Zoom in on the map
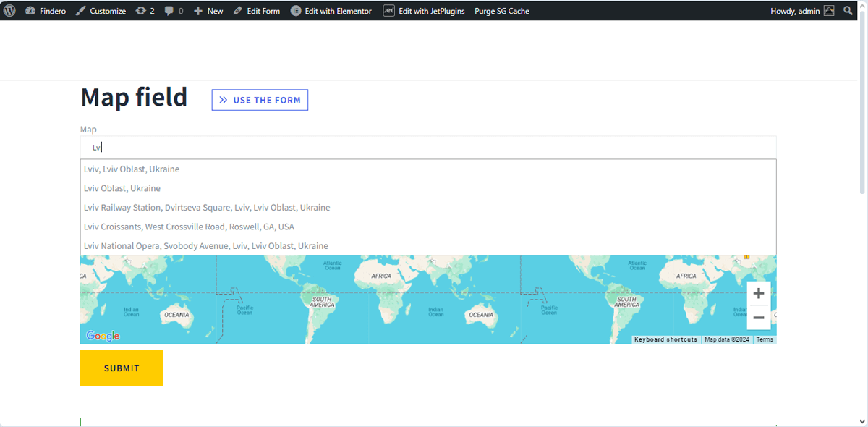The width and height of the screenshot is (868, 427). 758,293
